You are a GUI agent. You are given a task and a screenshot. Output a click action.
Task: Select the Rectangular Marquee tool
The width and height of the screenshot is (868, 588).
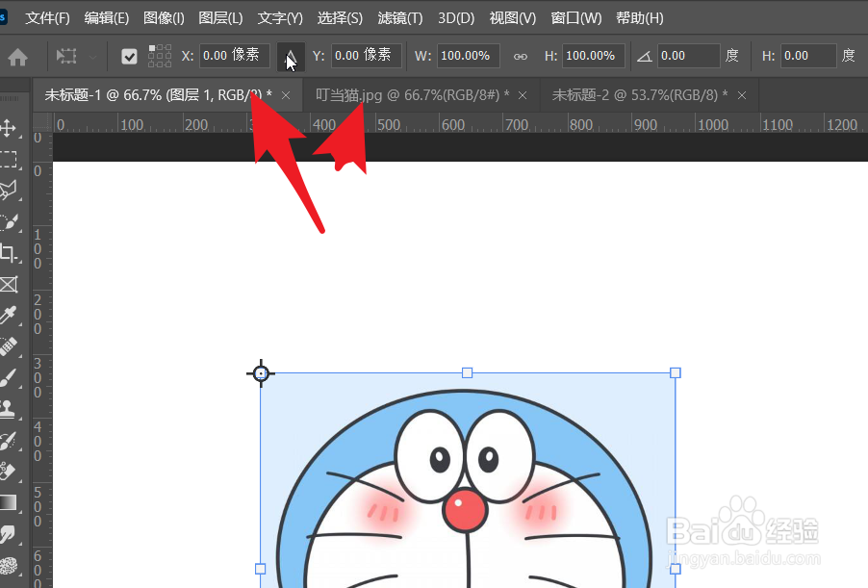coord(10,160)
